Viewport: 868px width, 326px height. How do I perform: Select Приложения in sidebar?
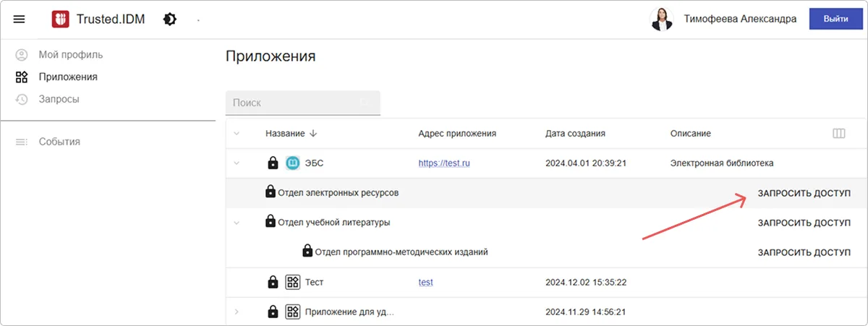tap(67, 77)
